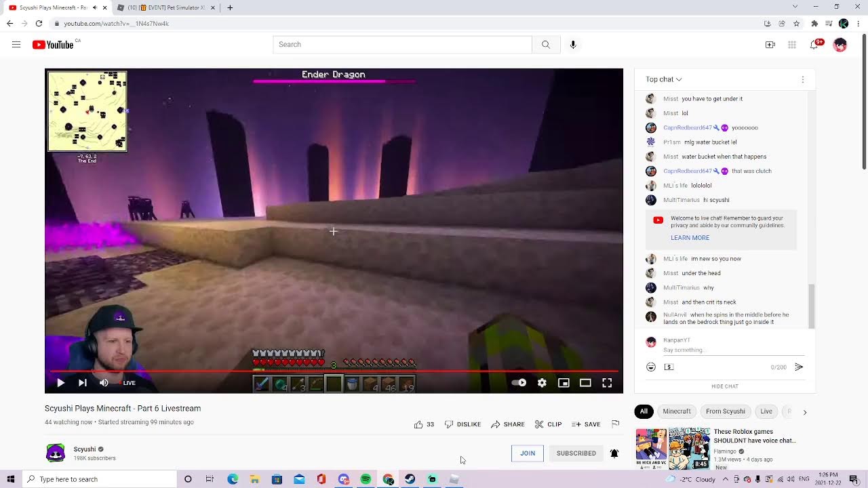Focus the YouTube search box
This screenshot has width=868, height=488.
tap(403, 45)
